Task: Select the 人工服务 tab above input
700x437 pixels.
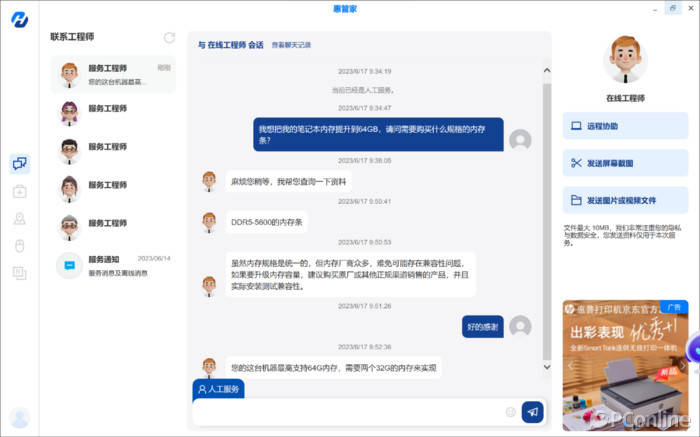Action: (218, 389)
